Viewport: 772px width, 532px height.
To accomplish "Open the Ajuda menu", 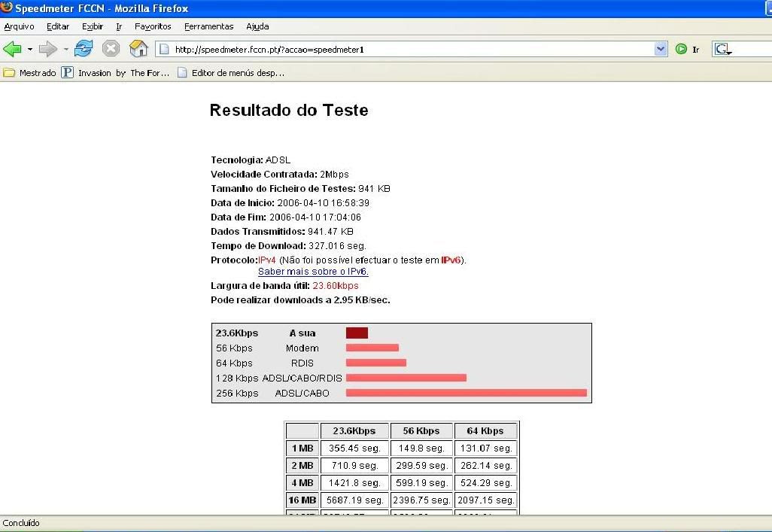I will coord(257,26).
